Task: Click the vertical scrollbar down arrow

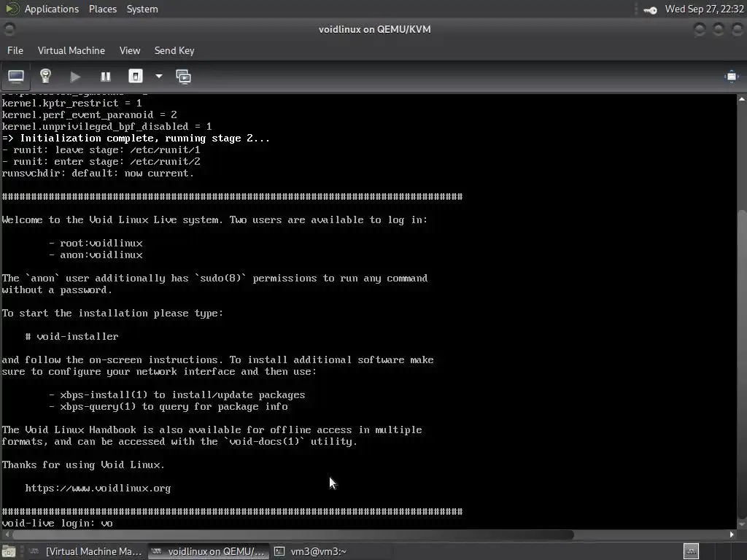Action: (x=741, y=524)
